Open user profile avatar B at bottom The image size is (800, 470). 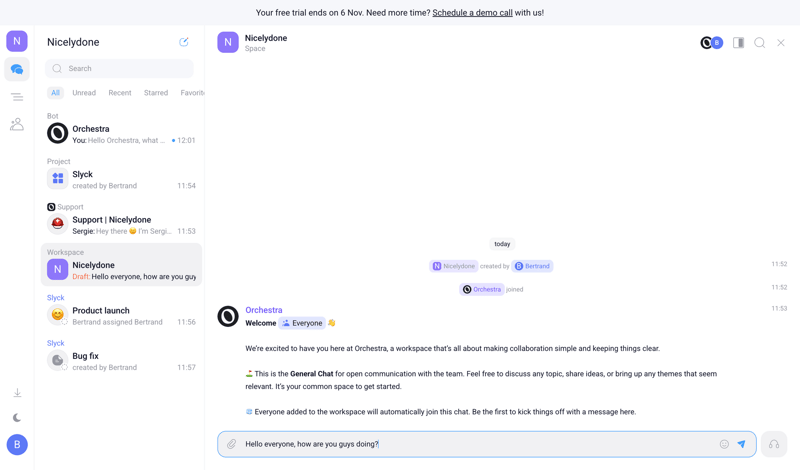(x=17, y=444)
